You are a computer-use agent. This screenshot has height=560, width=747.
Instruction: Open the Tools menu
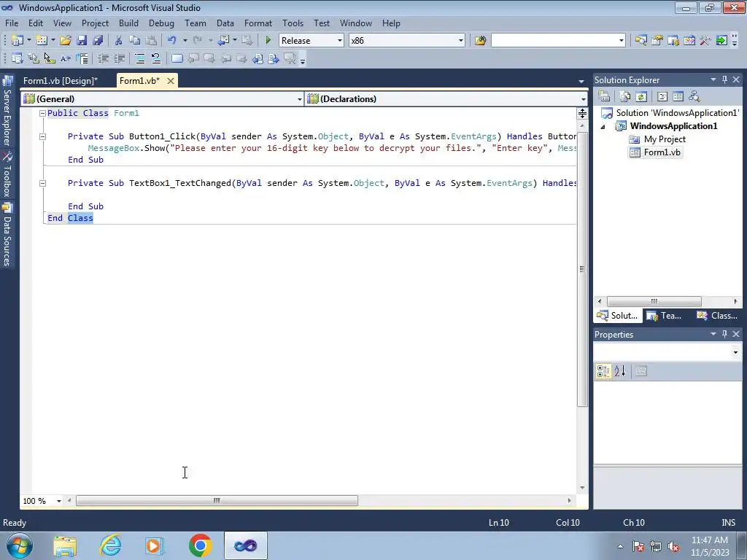pos(293,23)
